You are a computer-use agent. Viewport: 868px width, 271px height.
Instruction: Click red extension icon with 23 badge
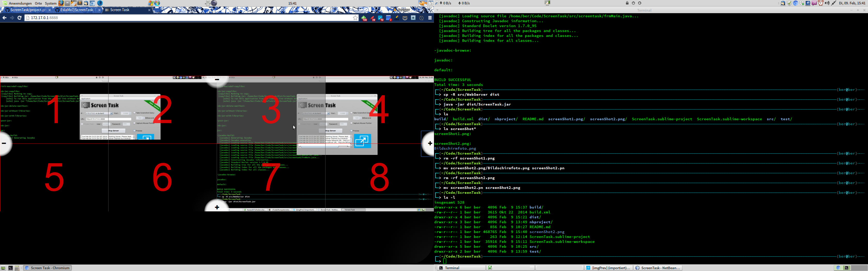(372, 18)
